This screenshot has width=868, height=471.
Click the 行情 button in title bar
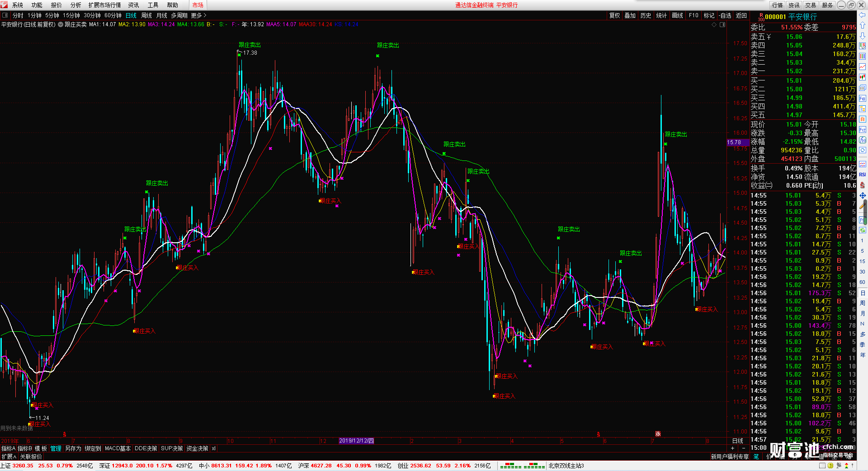click(x=778, y=5)
